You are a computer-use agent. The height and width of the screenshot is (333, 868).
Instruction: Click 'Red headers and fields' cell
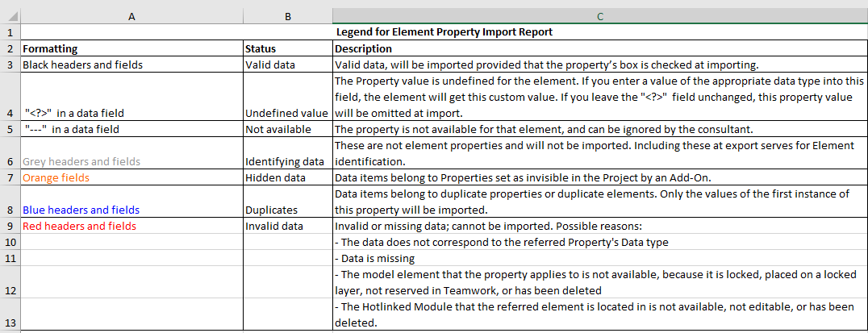point(131,227)
